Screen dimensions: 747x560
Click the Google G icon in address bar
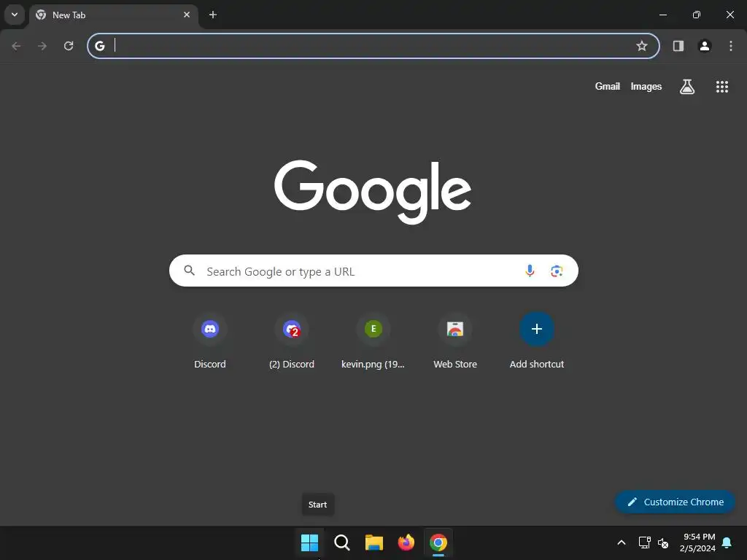click(99, 46)
